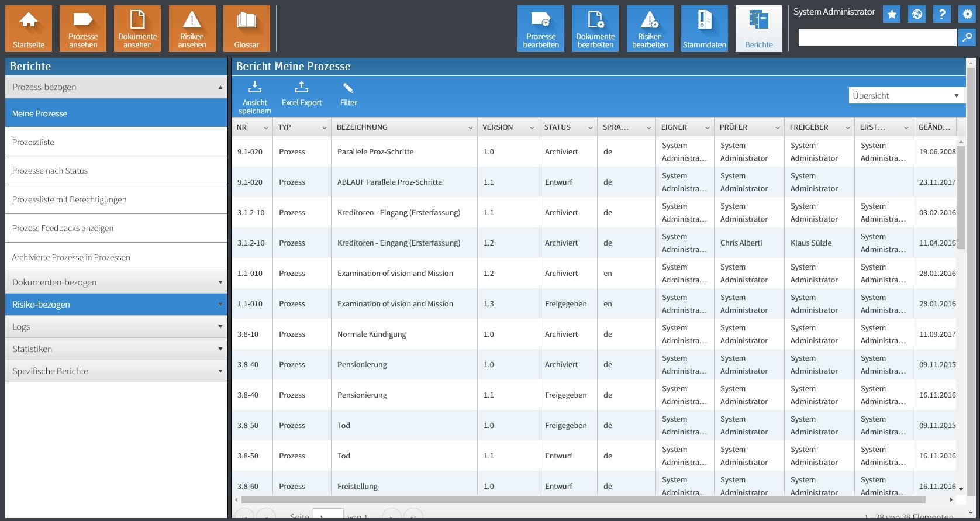Viewport: 980px width, 521px height.
Task: Export table with Excel Export
Action: click(x=302, y=94)
